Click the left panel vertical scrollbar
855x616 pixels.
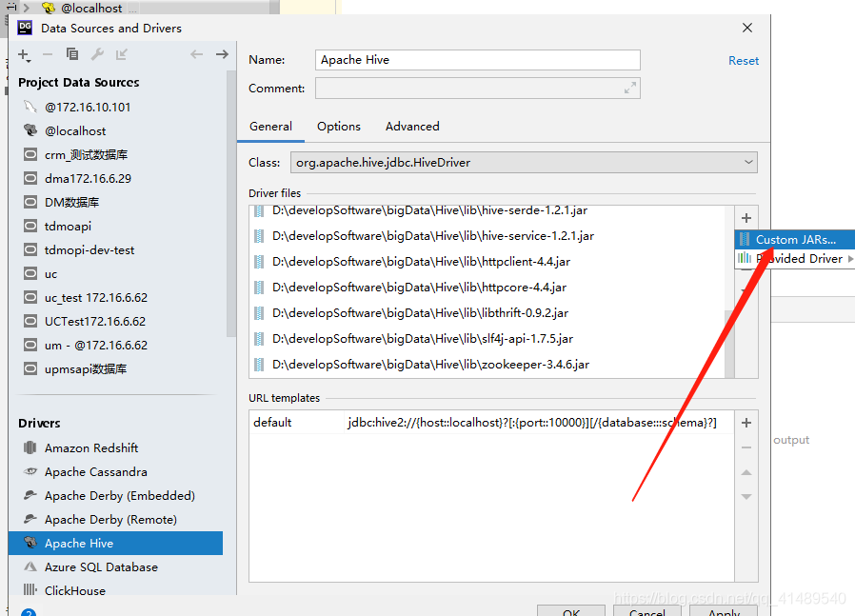231,202
